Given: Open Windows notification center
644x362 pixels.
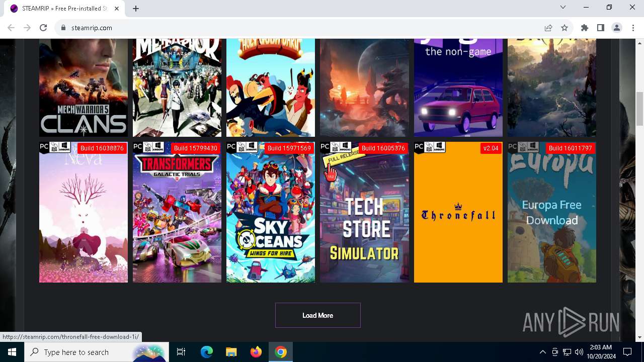Looking at the screenshot, I should pyautogui.click(x=628, y=352).
